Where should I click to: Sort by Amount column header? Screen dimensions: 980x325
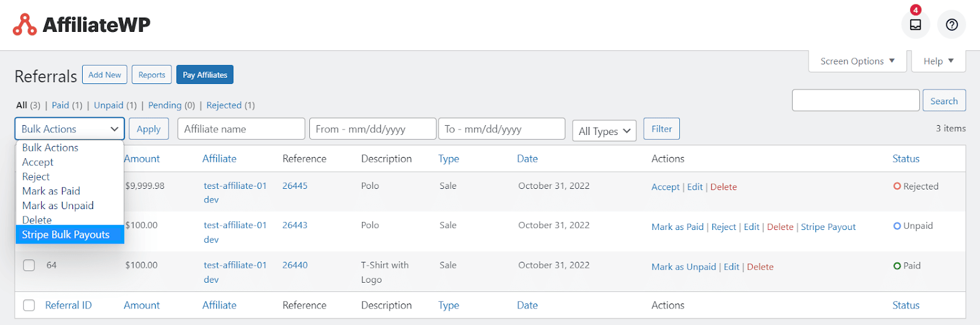[x=141, y=159]
